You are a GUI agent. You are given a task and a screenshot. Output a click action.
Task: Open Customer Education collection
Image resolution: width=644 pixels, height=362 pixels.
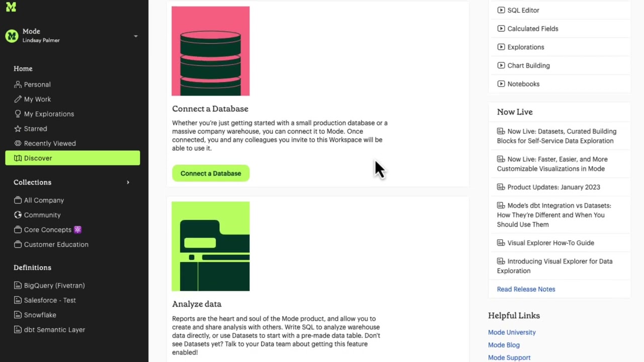tap(56, 244)
